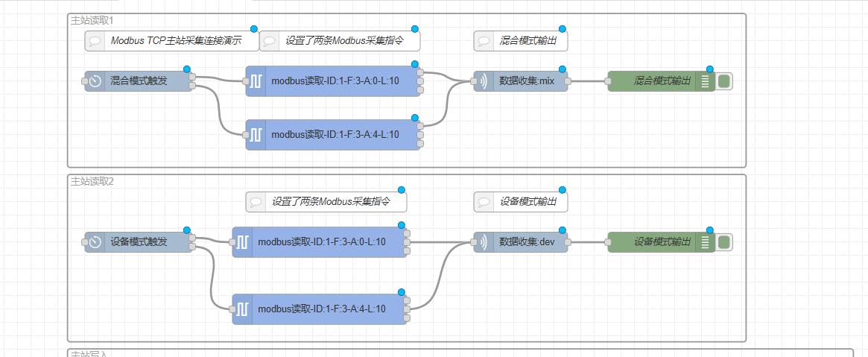Toggle the 设备模式输出 debug node output button
The width and height of the screenshot is (868, 357).
(x=724, y=242)
